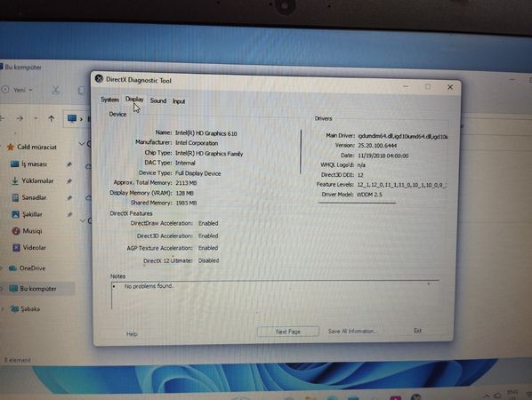Open Cəld müraciət in sidebar
Screen dimensions: 532x400
[x=36, y=148]
